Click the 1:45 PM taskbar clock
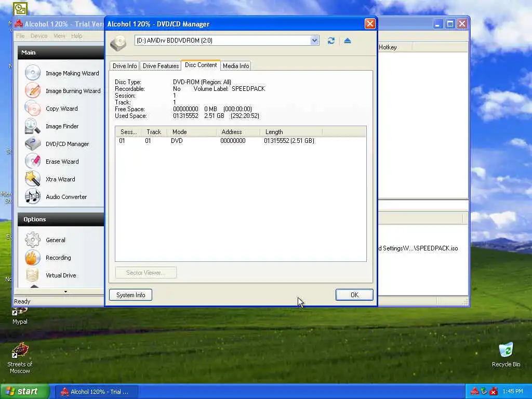The height and width of the screenshot is (399, 532). pyautogui.click(x=513, y=392)
